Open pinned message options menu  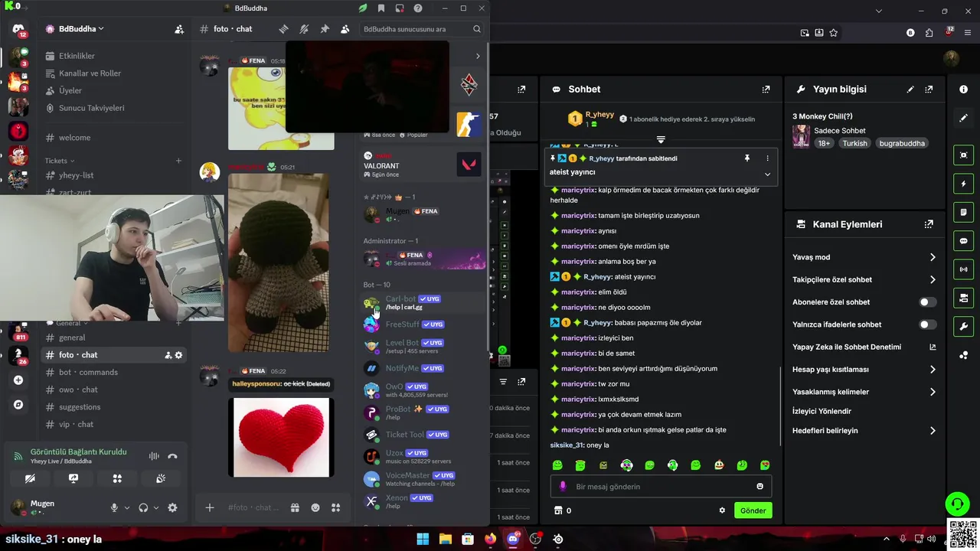[767, 158]
